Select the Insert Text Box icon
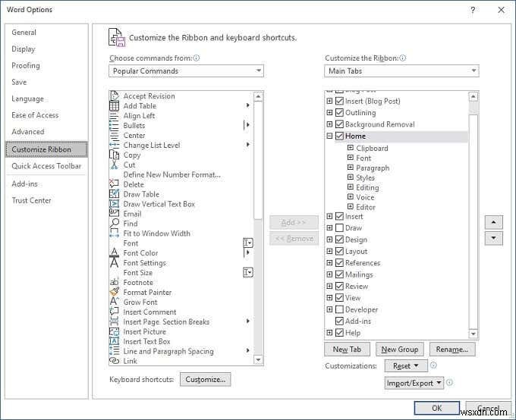The image size is (516, 420). (x=114, y=341)
